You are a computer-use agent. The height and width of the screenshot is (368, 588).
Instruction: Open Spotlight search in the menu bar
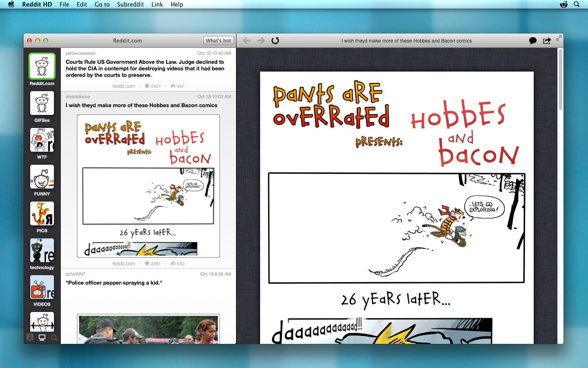click(x=577, y=4)
